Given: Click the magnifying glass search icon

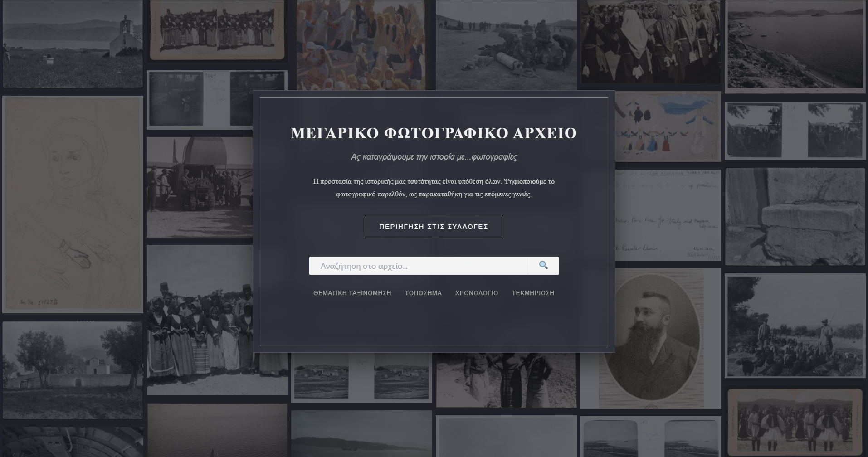Looking at the screenshot, I should [x=543, y=265].
